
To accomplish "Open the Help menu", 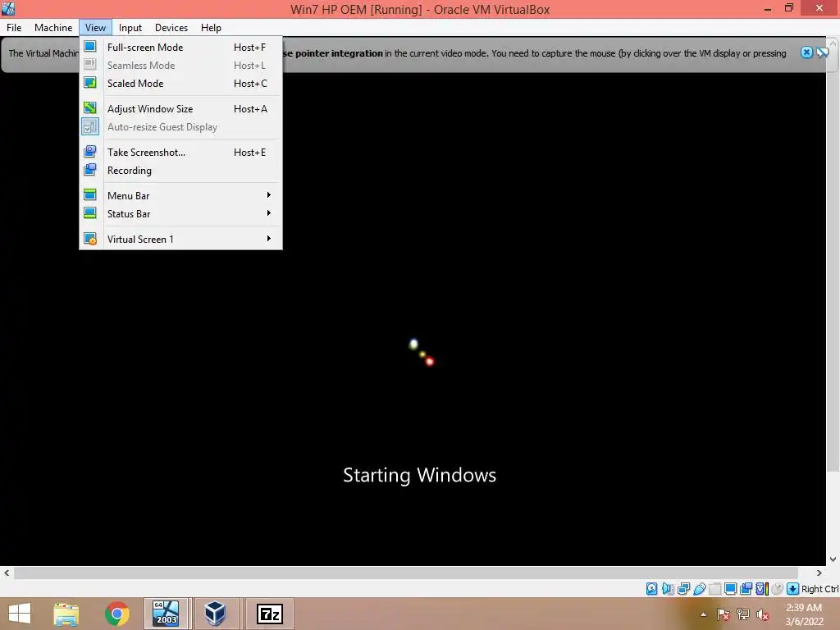I will tap(211, 28).
